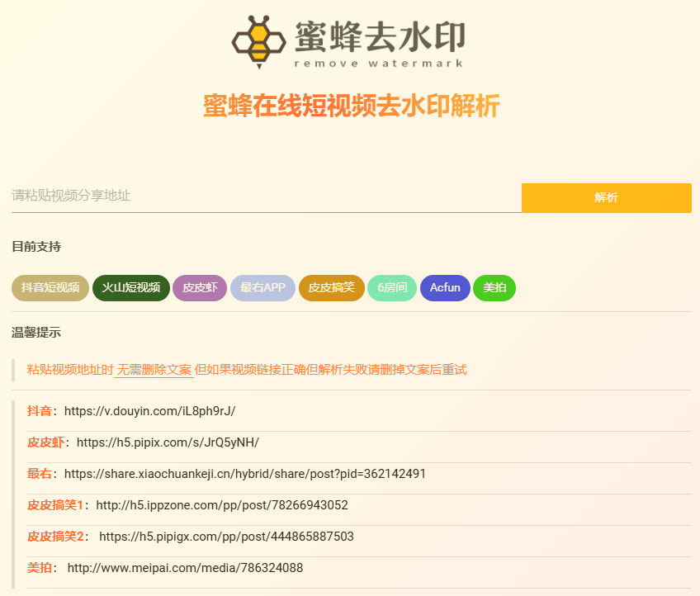The image size is (700, 596).
Task: Click the 皮皮虾 example URL h5.pipix.com
Action: [x=168, y=442]
